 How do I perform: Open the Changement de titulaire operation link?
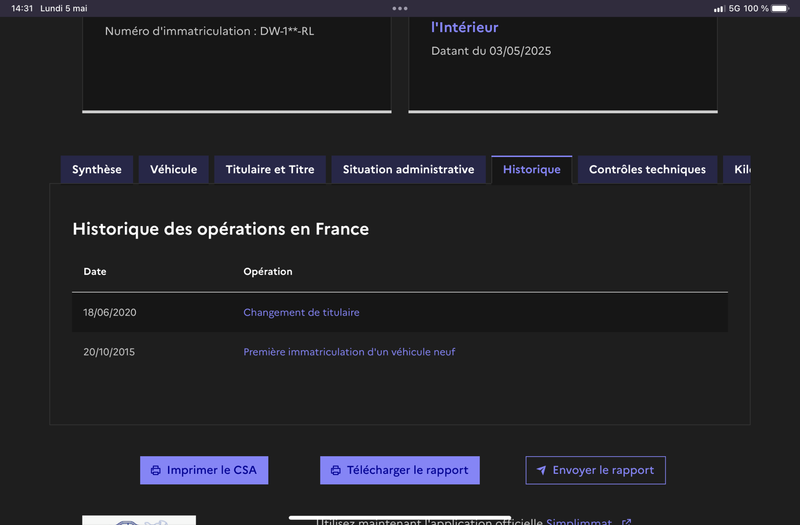[301, 312]
